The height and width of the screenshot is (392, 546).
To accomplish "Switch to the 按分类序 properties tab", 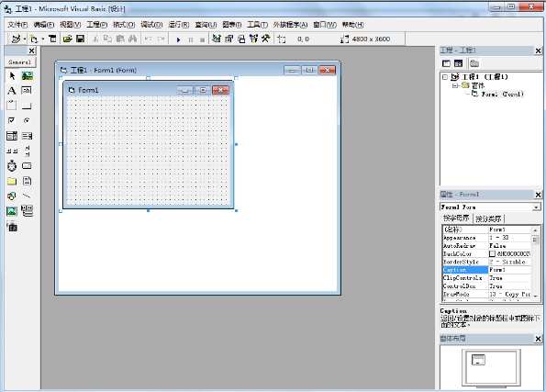I will [488, 218].
